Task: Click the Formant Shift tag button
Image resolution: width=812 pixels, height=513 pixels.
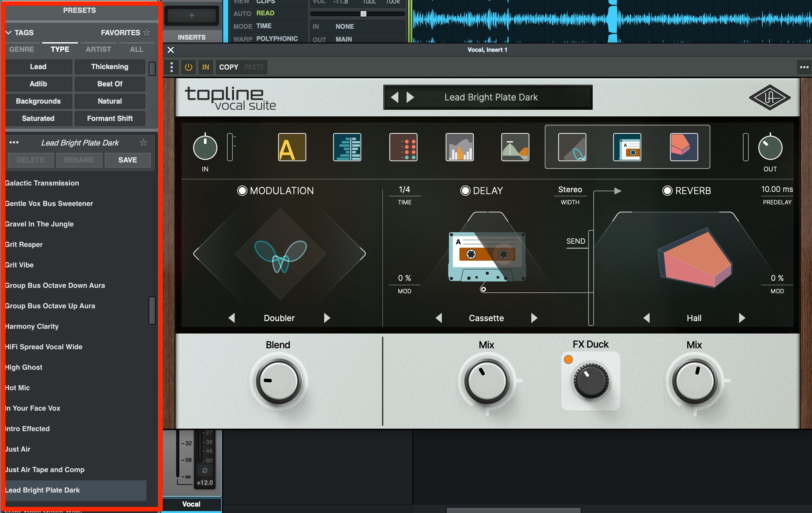Action: 110,118
